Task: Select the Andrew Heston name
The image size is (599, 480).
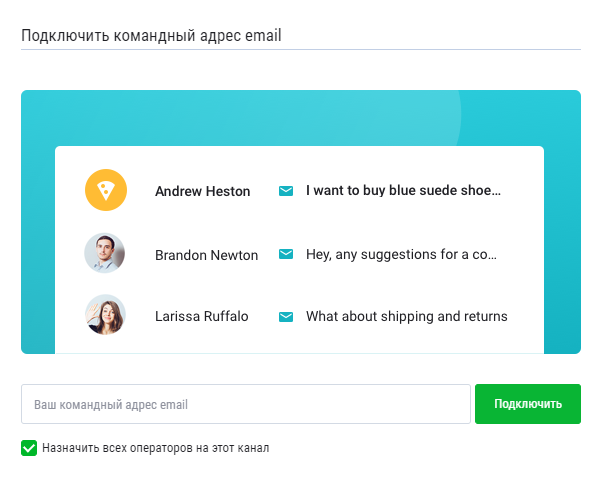Action: (x=202, y=191)
